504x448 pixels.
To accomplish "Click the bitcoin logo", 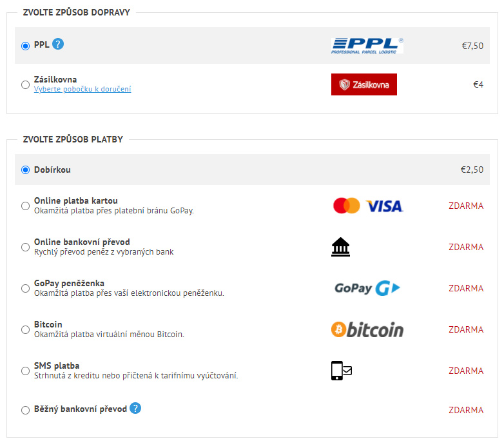I will pos(367,329).
